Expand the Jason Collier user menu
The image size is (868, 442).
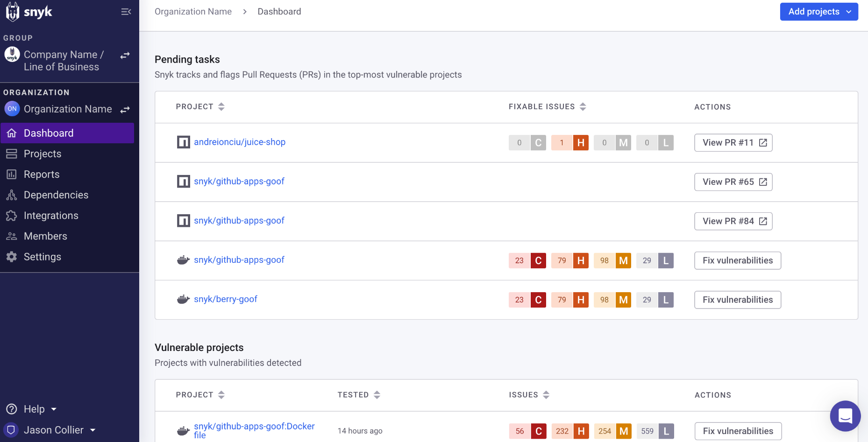point(59,430)
